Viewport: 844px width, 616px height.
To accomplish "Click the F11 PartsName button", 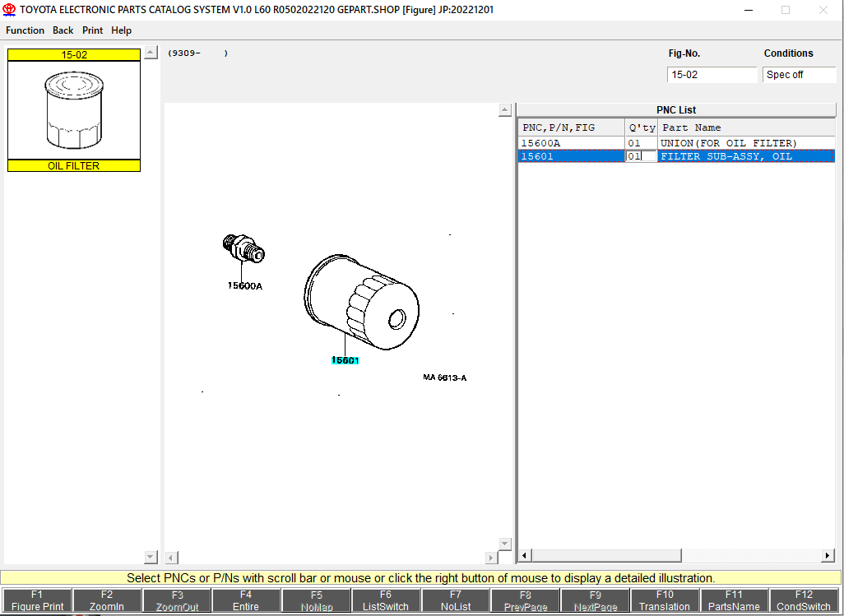I will pos(734,600).
